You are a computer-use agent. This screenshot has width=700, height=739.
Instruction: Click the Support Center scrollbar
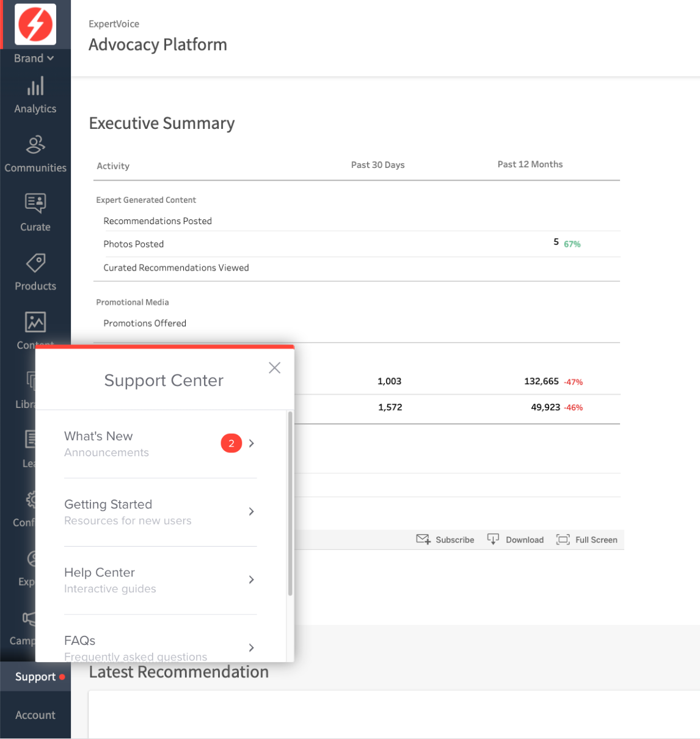tap(290, 503)
